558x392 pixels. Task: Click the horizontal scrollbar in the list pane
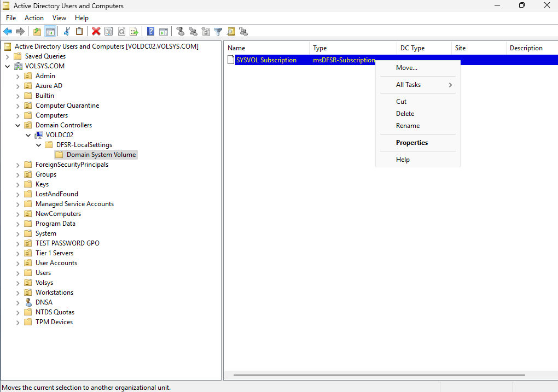379,375
